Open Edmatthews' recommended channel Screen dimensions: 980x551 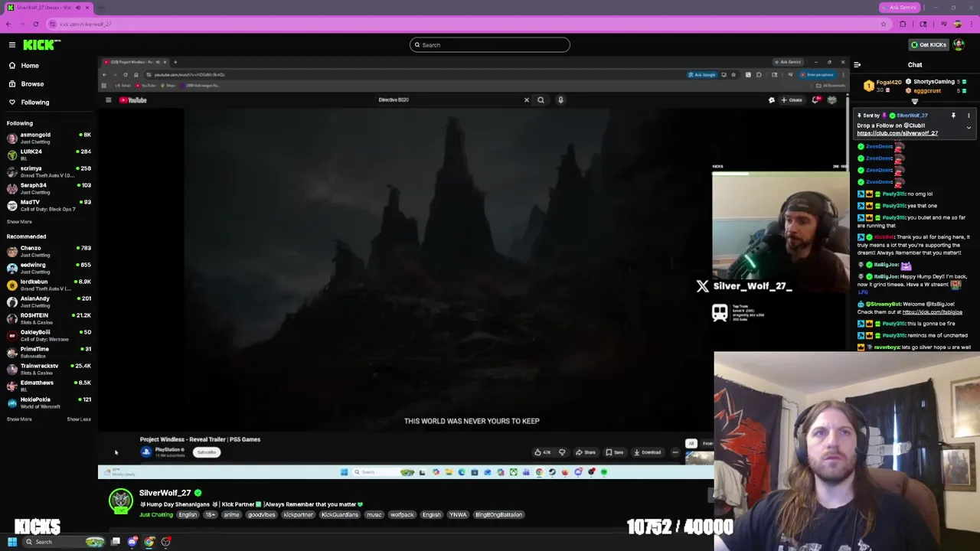(x=49, y=386)
